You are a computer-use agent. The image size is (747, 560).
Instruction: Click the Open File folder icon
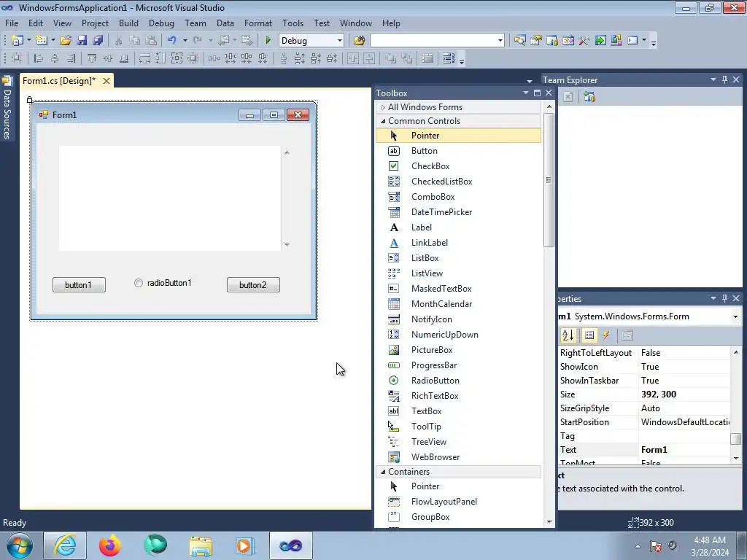(x=65, y=41)
